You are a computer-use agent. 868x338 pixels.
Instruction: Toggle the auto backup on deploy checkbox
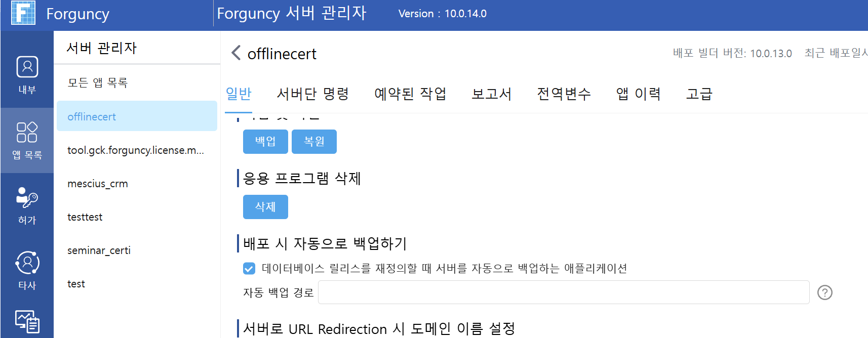pos(249,268)
